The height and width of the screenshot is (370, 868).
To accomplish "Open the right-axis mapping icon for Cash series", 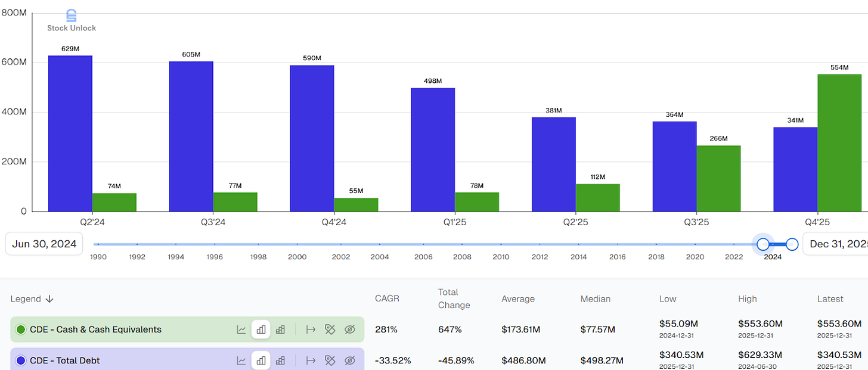I will click(x=310, y=329).
